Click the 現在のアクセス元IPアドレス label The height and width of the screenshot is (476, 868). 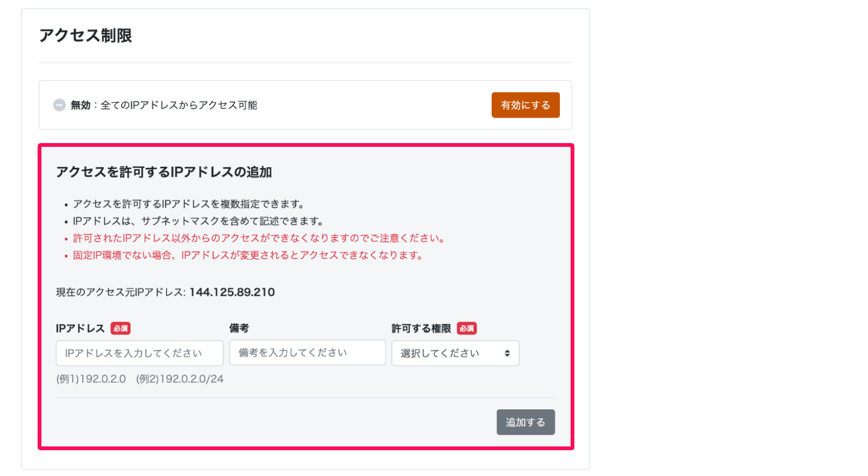click(121, 292)
